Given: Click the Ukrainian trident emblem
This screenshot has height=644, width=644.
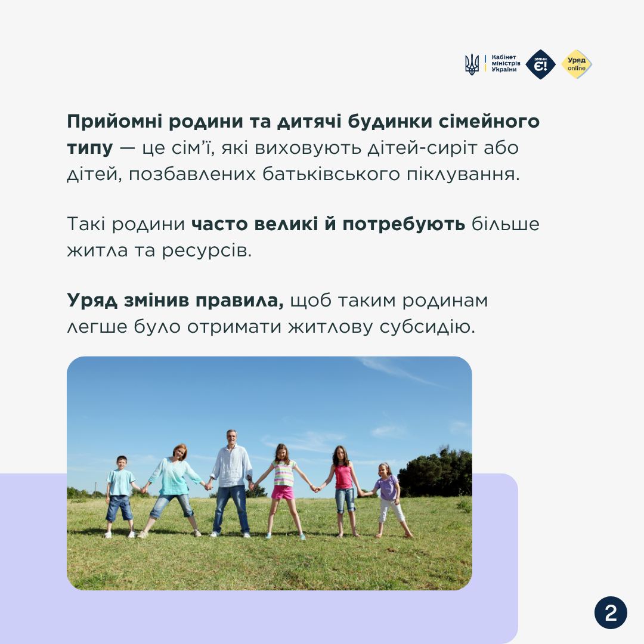Looking at the screenshot, I should (472, 64).
